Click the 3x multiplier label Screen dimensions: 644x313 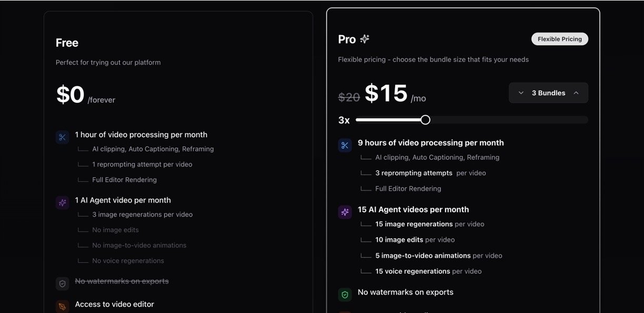point(344,120)
